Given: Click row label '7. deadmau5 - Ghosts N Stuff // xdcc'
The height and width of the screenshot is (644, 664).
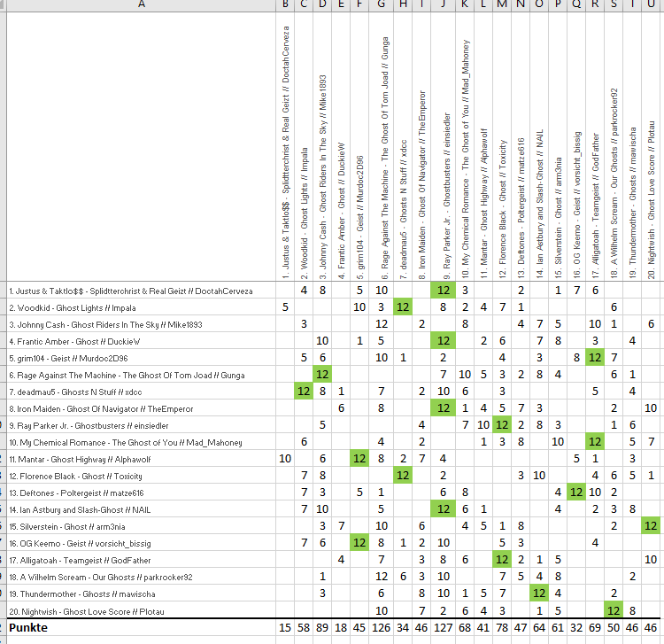Looking at the screenshot, I should [75, 392].
